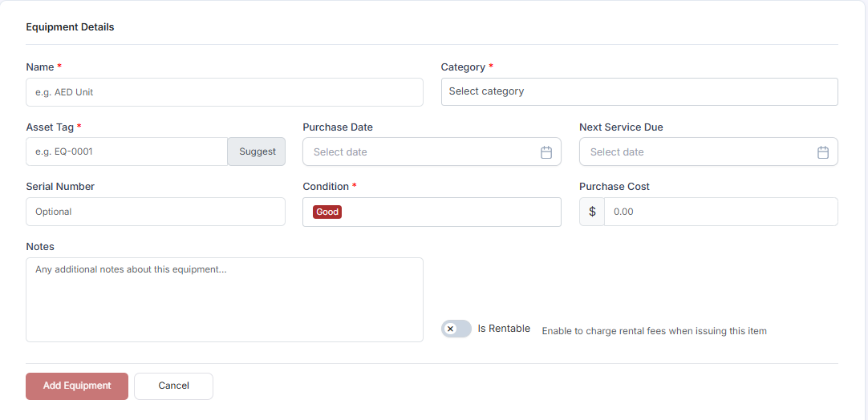Screen dimensions: 868x420
Task: Focus the Asset Tag input field
Action: click(127, 151)
